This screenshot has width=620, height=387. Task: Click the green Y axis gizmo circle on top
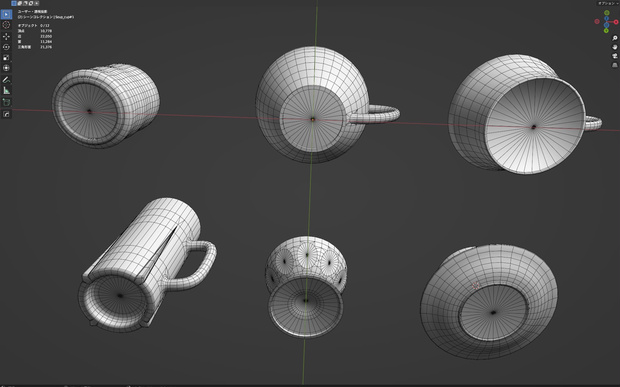pyautogui.click(x=607, y=13)
